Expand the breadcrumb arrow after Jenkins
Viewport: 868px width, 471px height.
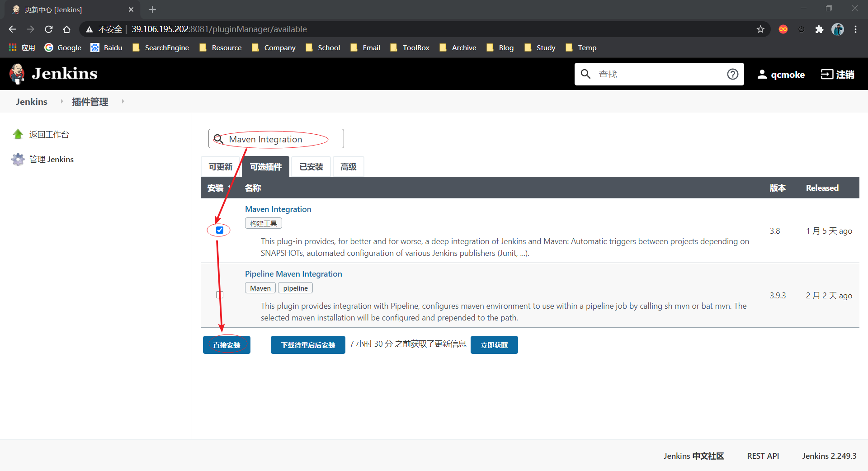(62, 101)
